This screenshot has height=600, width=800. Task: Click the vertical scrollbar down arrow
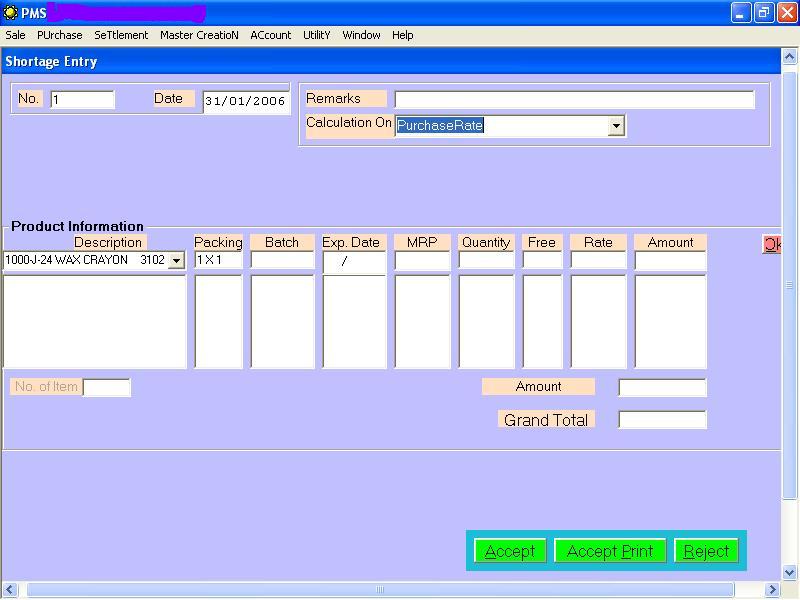pos(789,572)
